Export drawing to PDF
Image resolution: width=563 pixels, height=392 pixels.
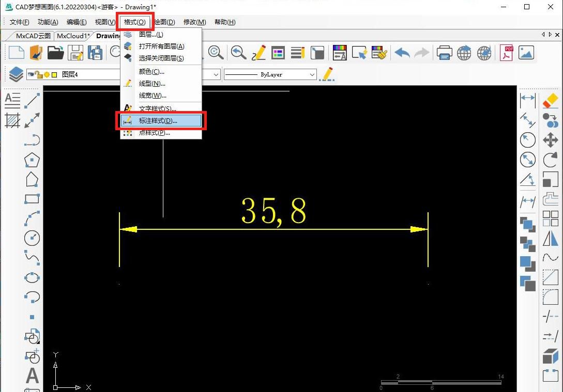pyautogui.click(x=506, y=53)
